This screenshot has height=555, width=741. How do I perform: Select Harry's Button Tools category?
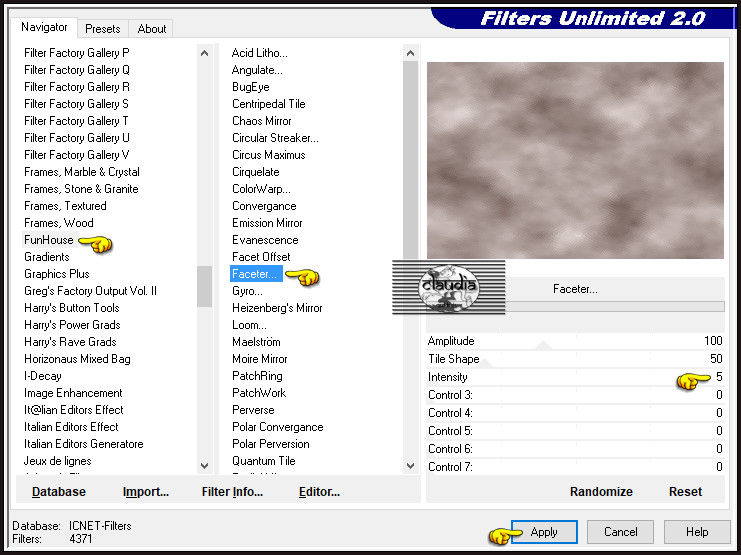click(72, 308)
